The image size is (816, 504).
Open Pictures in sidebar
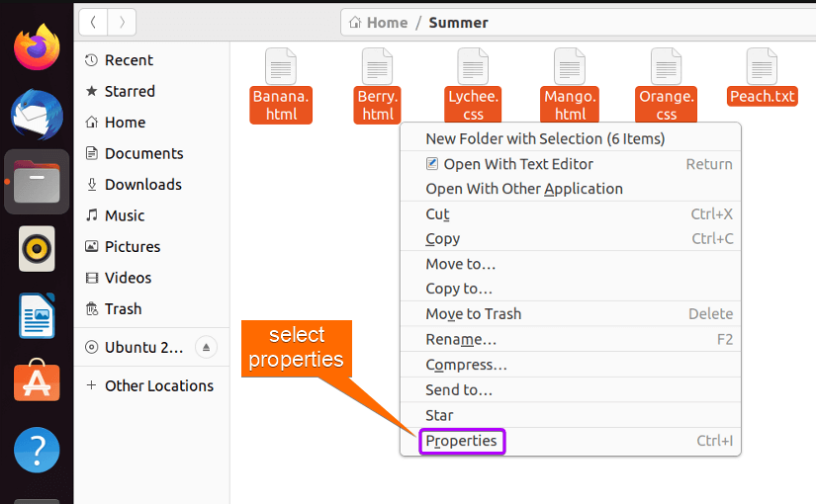(151, 247)
